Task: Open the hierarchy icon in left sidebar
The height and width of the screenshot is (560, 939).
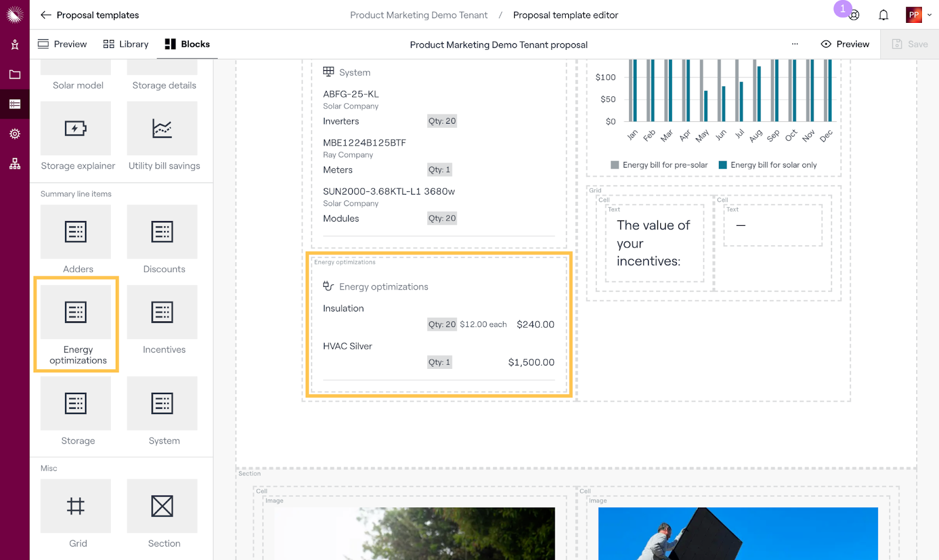Action: pos(15,164)
